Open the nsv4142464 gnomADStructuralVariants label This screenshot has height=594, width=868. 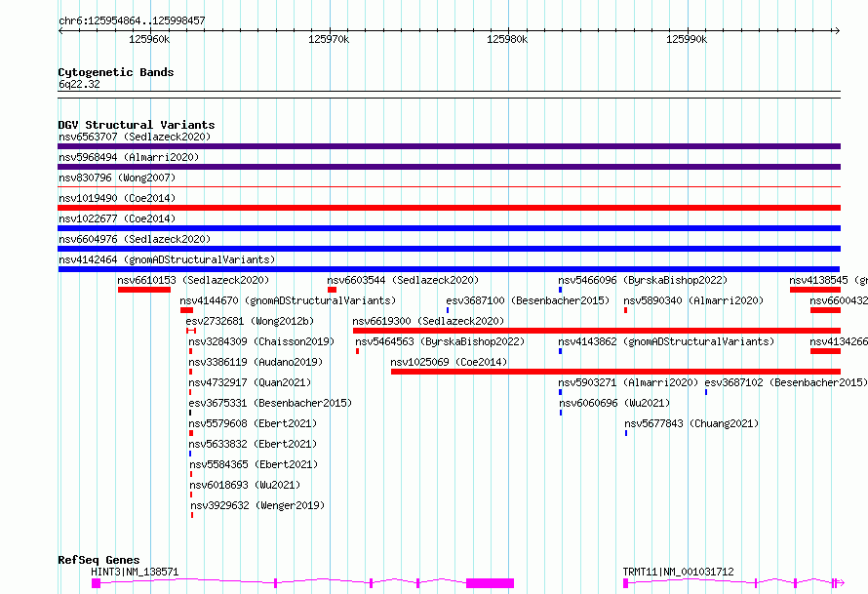point(166,259)
